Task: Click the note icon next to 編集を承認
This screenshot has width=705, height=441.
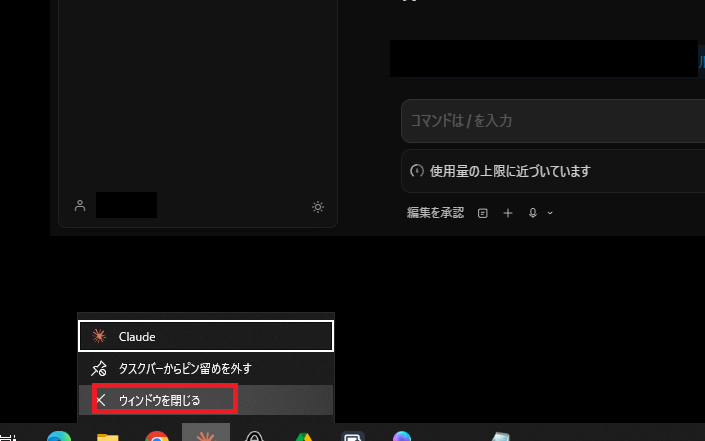Action: [x=482, y=213]
